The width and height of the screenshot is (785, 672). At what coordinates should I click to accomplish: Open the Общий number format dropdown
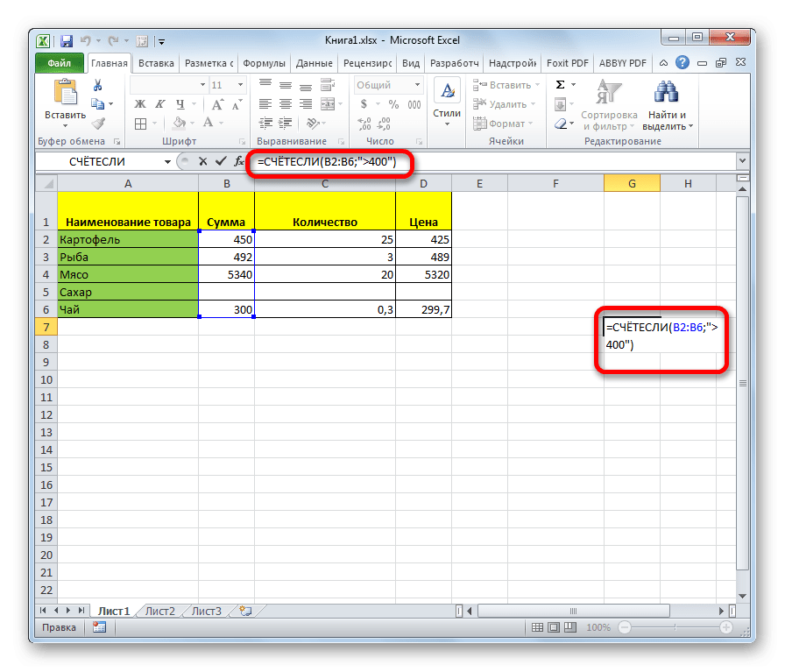click(x=417, y=85)
